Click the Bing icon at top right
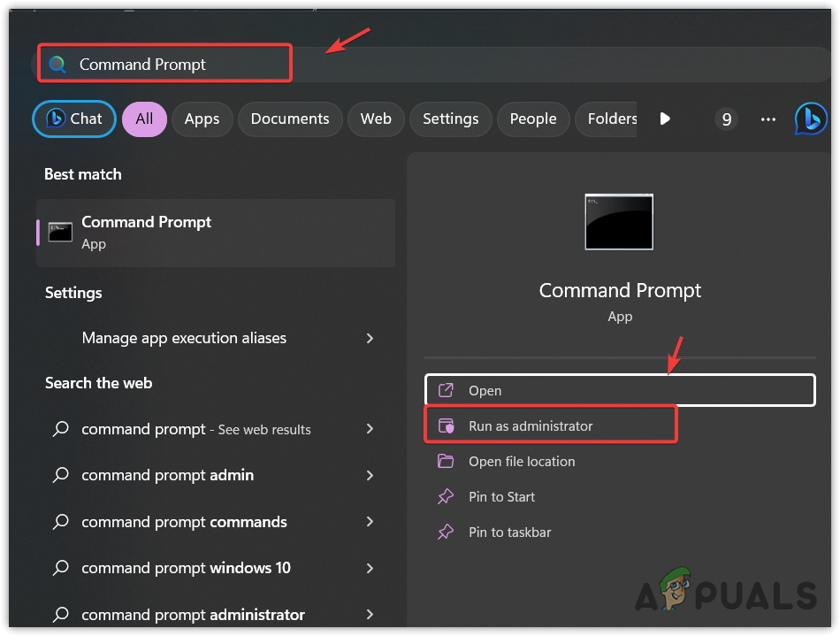Screen dimensions: 840x636 tap(810, 119)
